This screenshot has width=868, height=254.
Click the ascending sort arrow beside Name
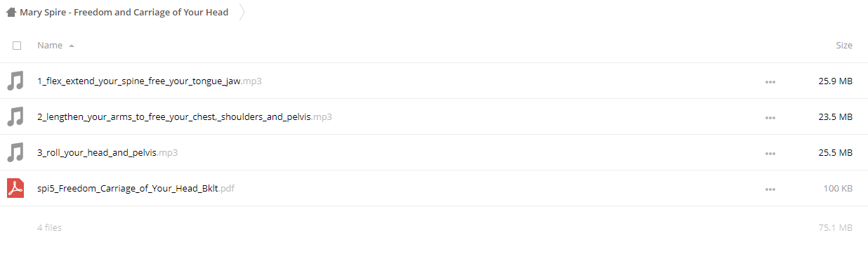72,46
